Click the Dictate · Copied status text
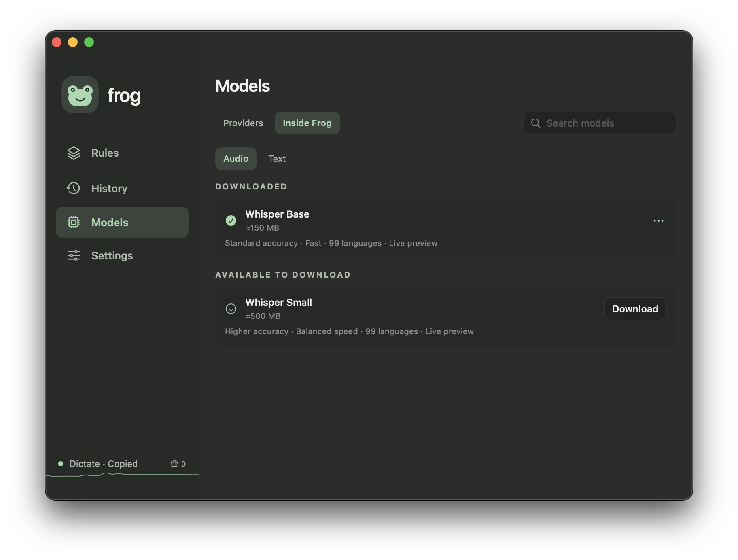 click(x=104, y=464)
